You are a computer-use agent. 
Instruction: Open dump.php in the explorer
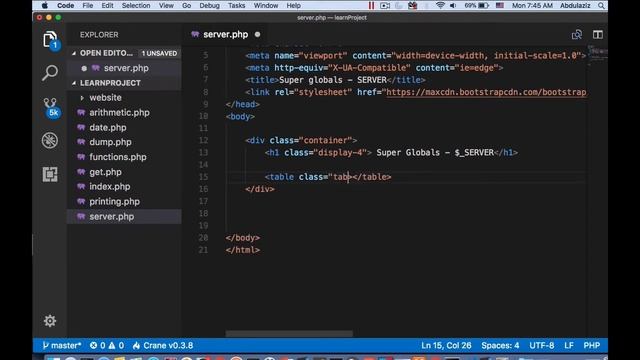click(110, 142)
